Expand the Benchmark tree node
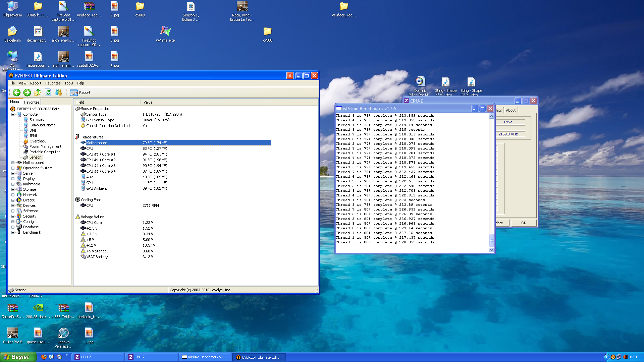 13,232
